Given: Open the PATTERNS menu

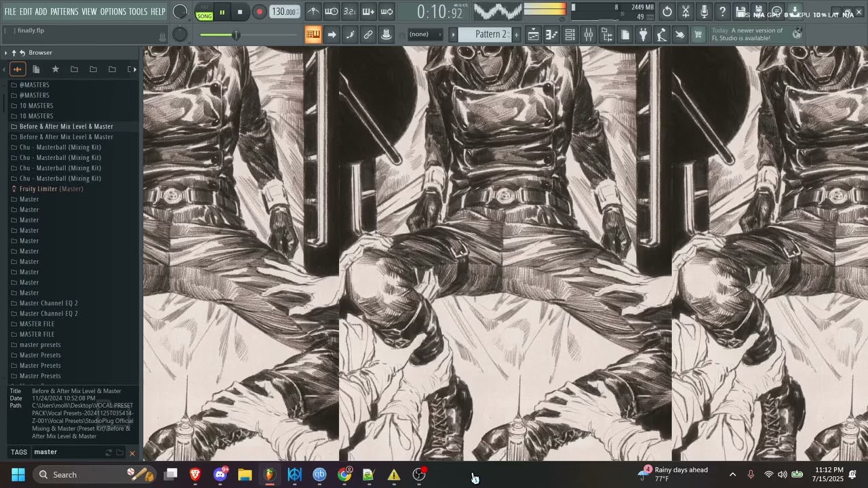Looking at the screenshot, I should [x=64, y=12].
